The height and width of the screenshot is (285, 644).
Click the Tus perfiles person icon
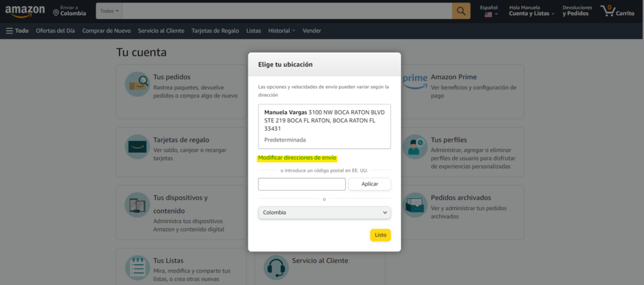[x=415, y=147]
